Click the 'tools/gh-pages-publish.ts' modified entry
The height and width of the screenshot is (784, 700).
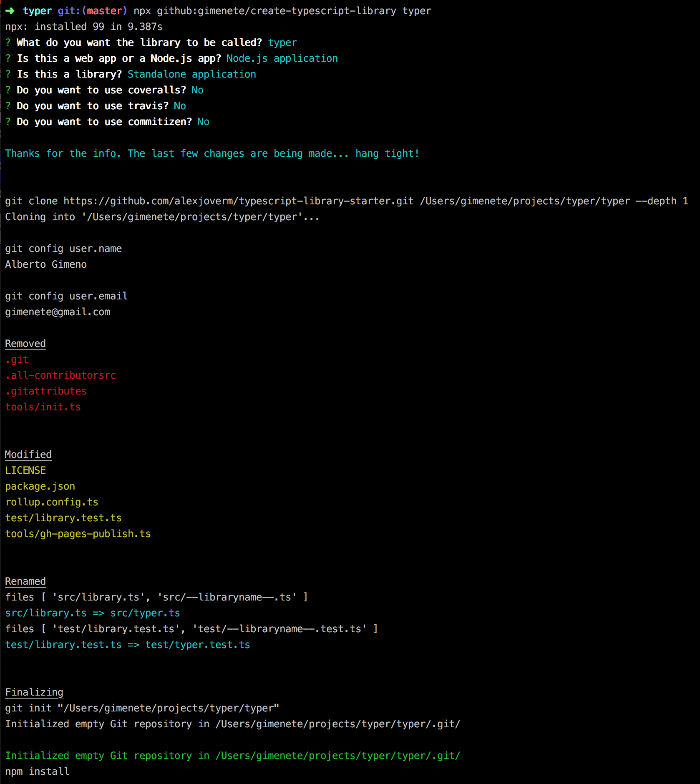[78, 534]
